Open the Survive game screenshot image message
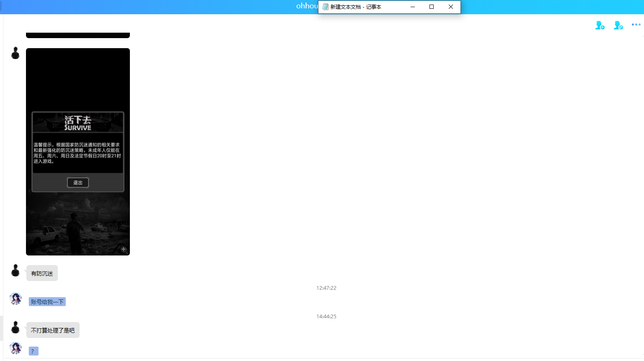The height and width of the screenshot is (361, 644). click(x=78, y=152)
